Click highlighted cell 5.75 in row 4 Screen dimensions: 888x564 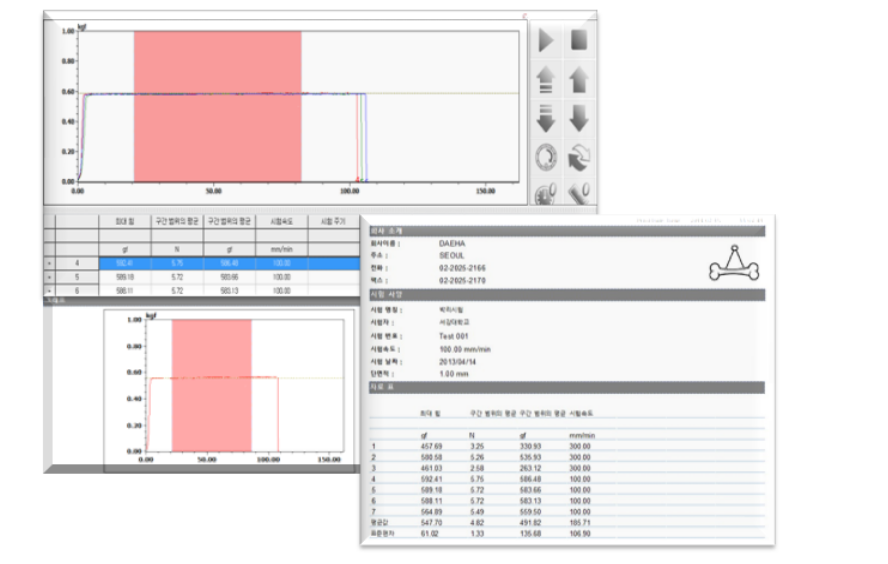(x=177, y=263)
